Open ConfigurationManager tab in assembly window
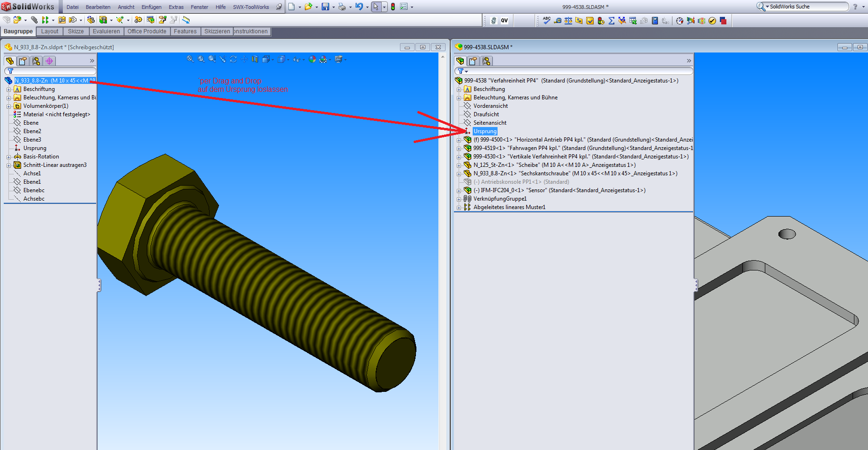 point(486,61)
